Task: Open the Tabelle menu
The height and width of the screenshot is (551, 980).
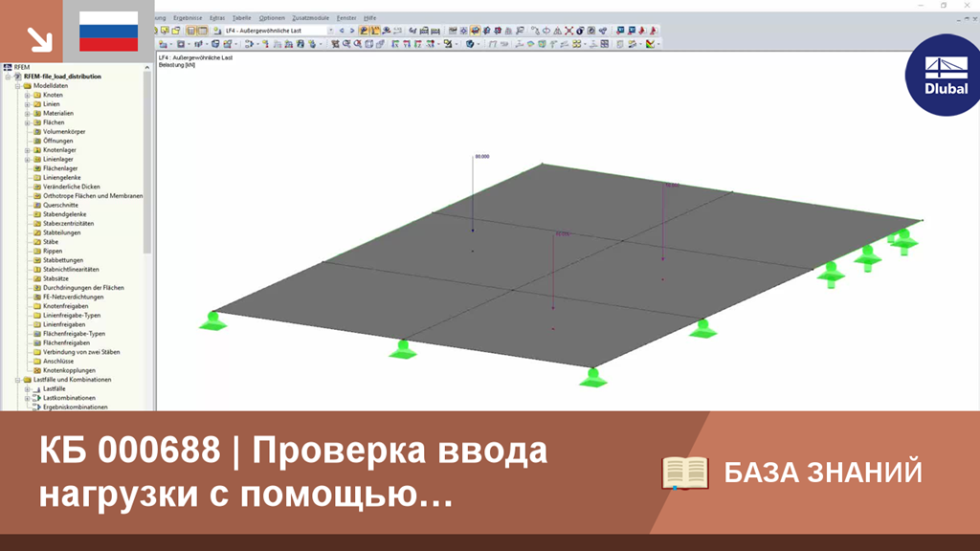Action: point(241,18)
